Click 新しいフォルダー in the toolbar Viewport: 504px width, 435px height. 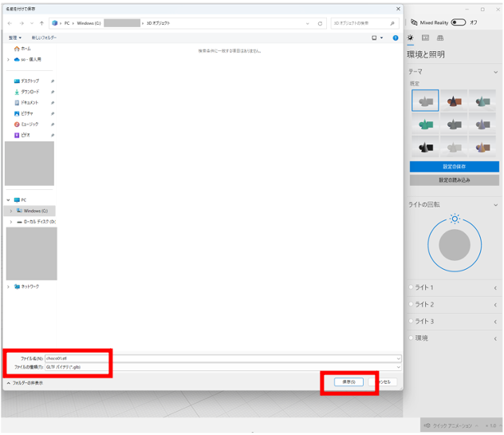click(x=44, y=38)
